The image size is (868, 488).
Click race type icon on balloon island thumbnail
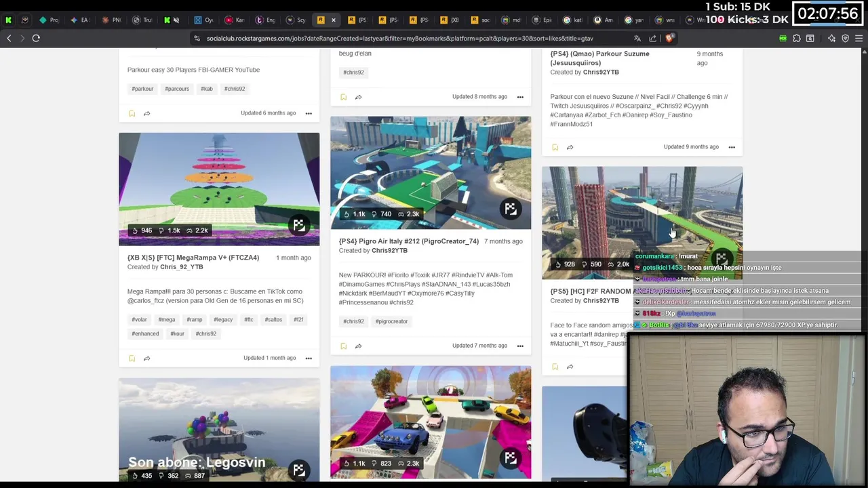[x=299, y=470]
